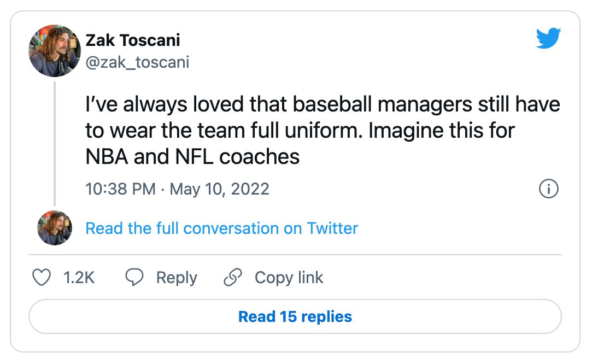This screenshot has height=364, width=592.
Task: Open the Zak Toscani display name
Action: [x=133, y=40]
